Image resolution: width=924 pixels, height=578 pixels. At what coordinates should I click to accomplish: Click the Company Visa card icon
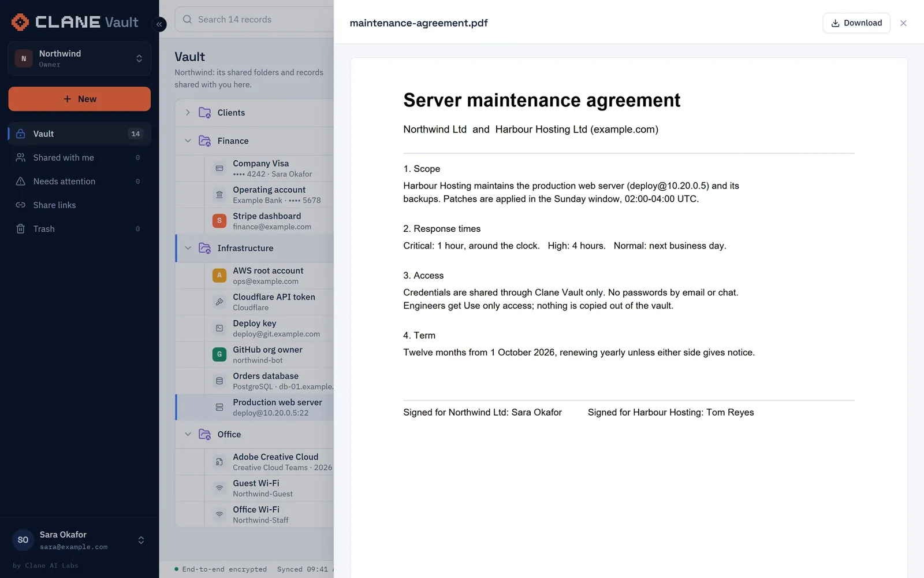pos(219,168)
